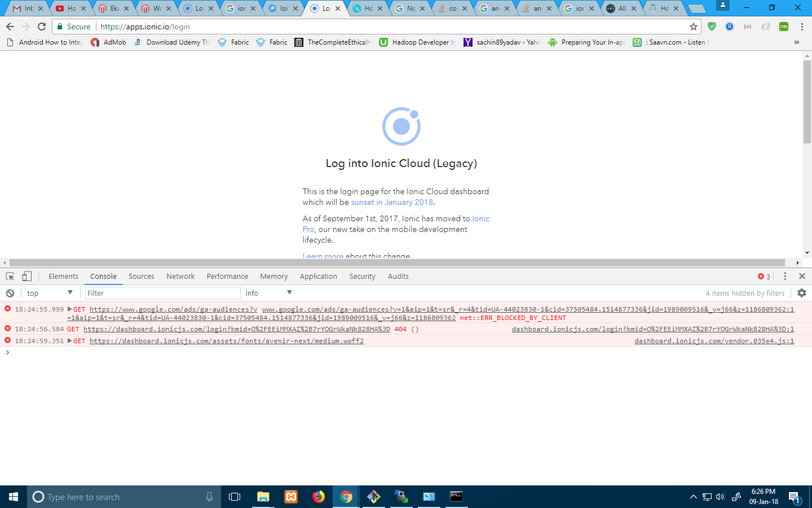The height and width of the screenshot is (508, 812).
Task: Open the Chrome three-dot menu
Action: point(802,27)
